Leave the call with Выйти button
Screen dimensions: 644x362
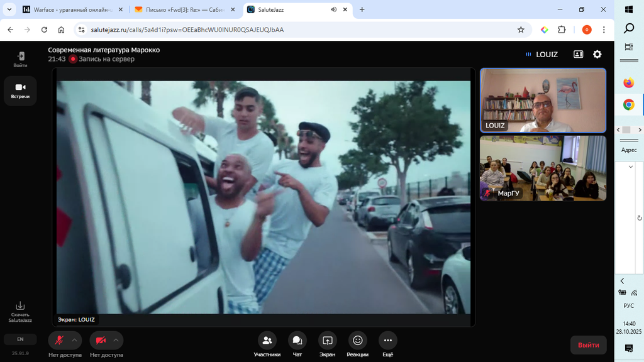588,345
